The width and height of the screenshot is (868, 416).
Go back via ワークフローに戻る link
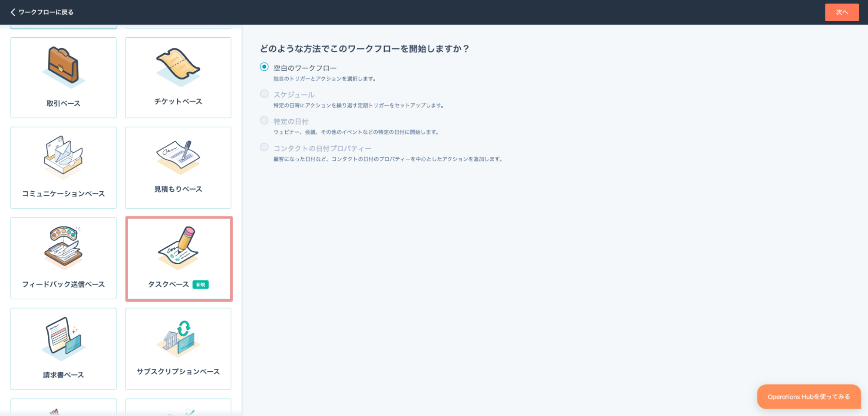(x=46, y=12)
